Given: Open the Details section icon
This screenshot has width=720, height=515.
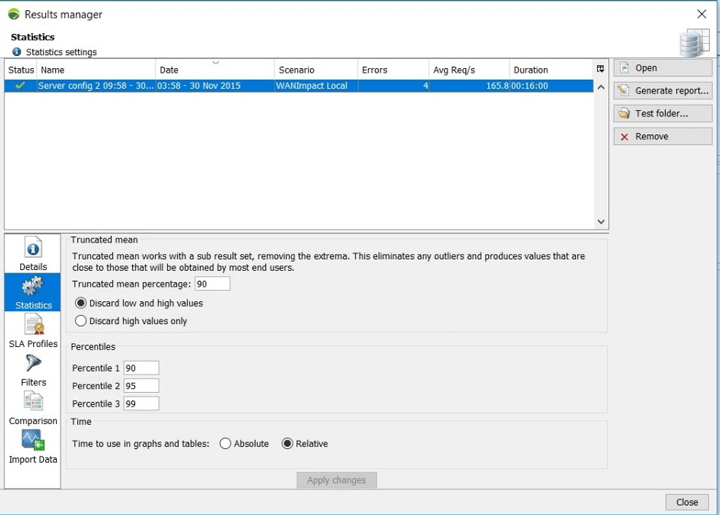Looking at the screenshot, I should coord(33,248).
